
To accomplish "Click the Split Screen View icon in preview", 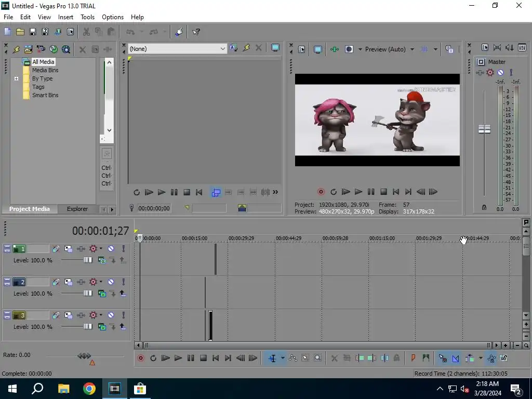I will (x=349, y=49).
